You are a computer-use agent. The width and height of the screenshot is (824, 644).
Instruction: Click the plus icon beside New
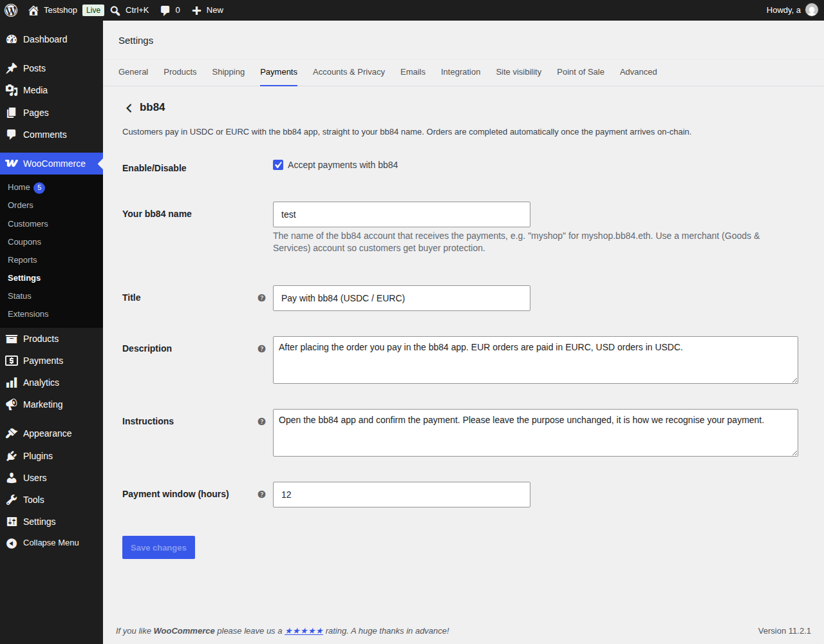pyautogui.click(x=197, y=10)
